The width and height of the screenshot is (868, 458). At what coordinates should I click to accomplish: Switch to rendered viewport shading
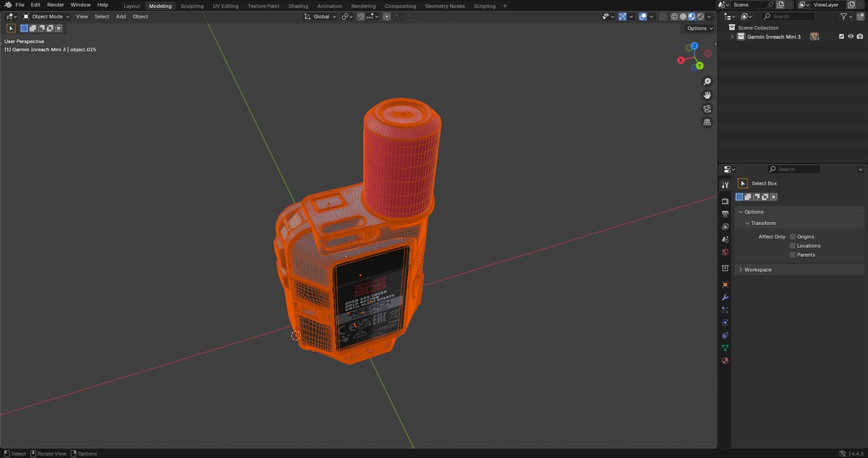coord(700,17)
